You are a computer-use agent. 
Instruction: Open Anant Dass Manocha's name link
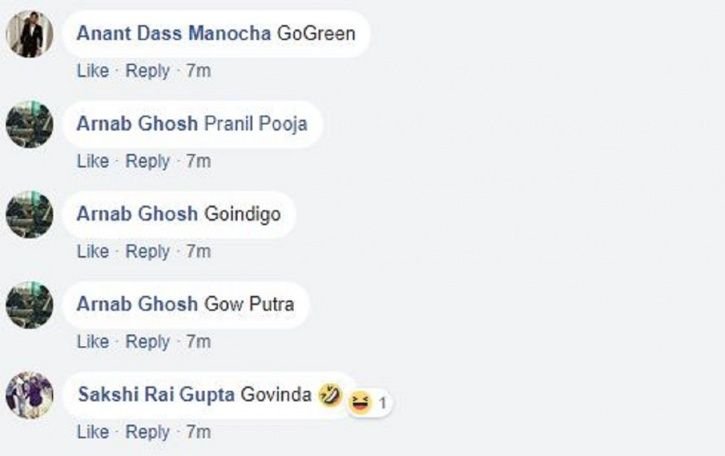tap(174, 33)
